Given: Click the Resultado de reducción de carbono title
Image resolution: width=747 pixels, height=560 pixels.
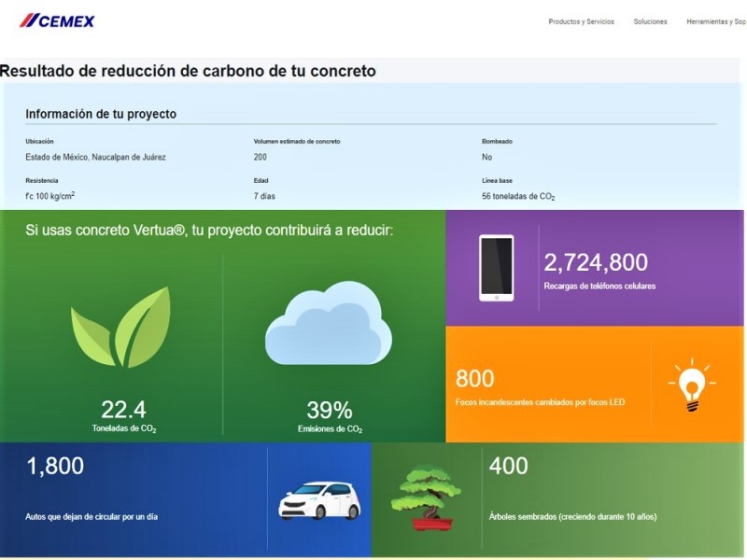Looking at the screenshot, I should pos(188,70).
